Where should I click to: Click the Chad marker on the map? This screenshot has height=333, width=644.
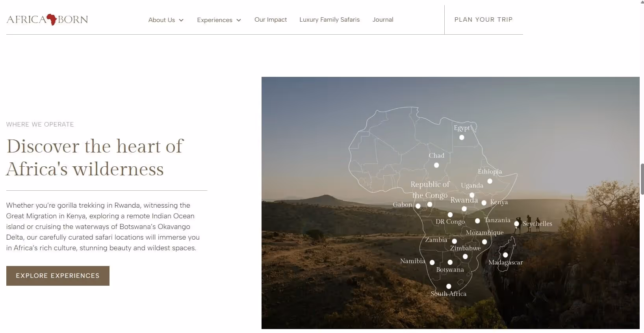436,165
